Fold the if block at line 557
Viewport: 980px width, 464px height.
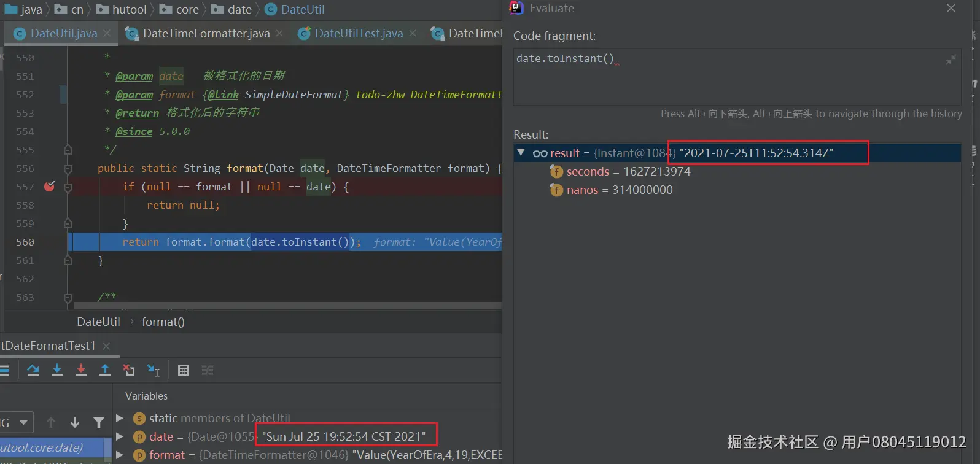pos(68,187)
